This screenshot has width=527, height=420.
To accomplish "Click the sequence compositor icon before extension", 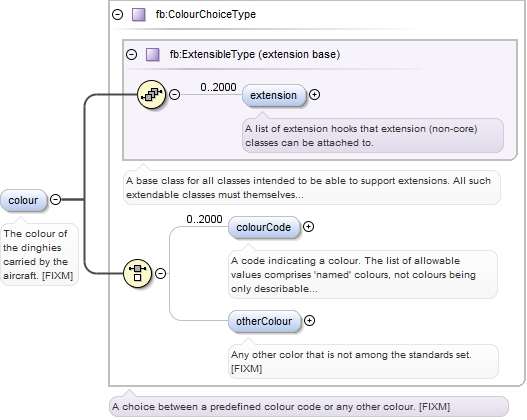I will [152, 94].
